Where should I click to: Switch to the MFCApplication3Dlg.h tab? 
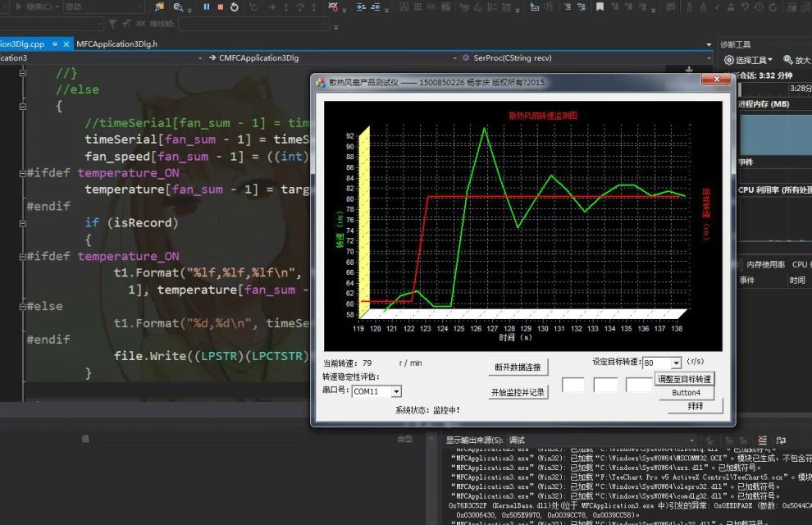tap(116, 43)
